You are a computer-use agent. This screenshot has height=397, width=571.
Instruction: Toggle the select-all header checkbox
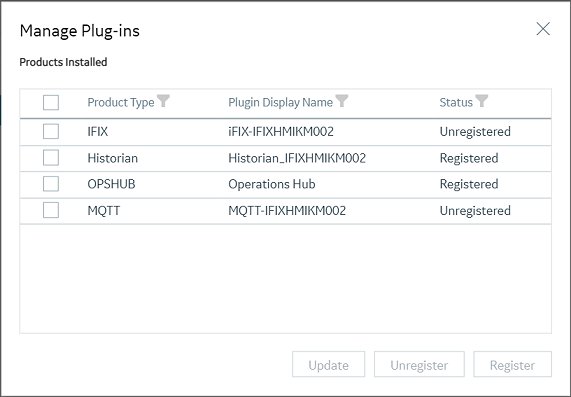tap(51, 102)
